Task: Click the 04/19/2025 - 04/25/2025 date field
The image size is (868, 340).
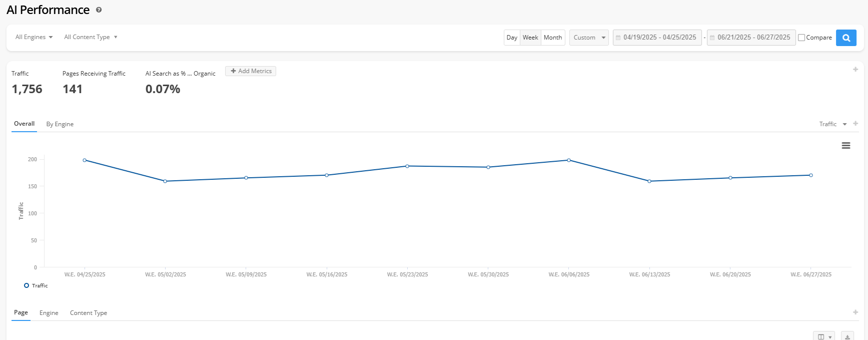Action: tap(658, 38)
